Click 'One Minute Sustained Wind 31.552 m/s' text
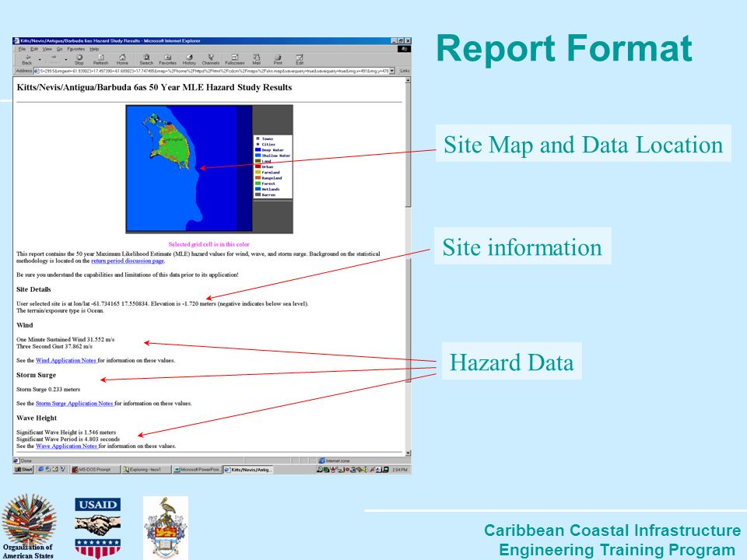 coord(65,340)
